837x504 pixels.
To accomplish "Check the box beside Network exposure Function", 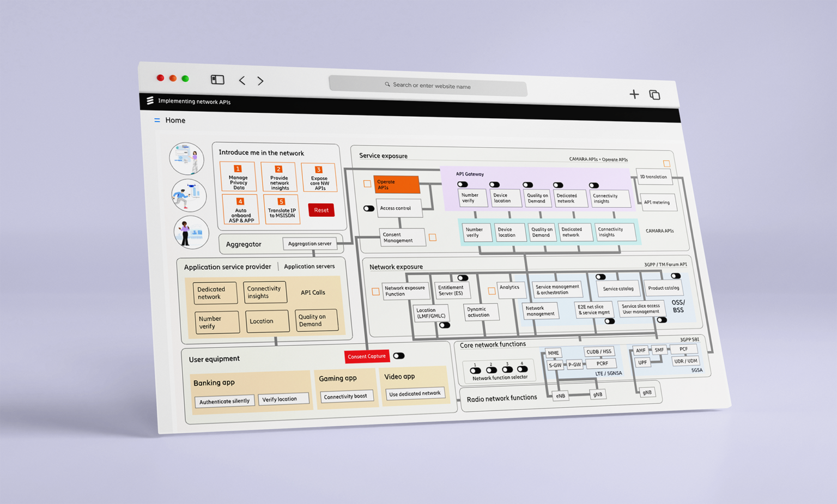I will click(x=375, y=292).
